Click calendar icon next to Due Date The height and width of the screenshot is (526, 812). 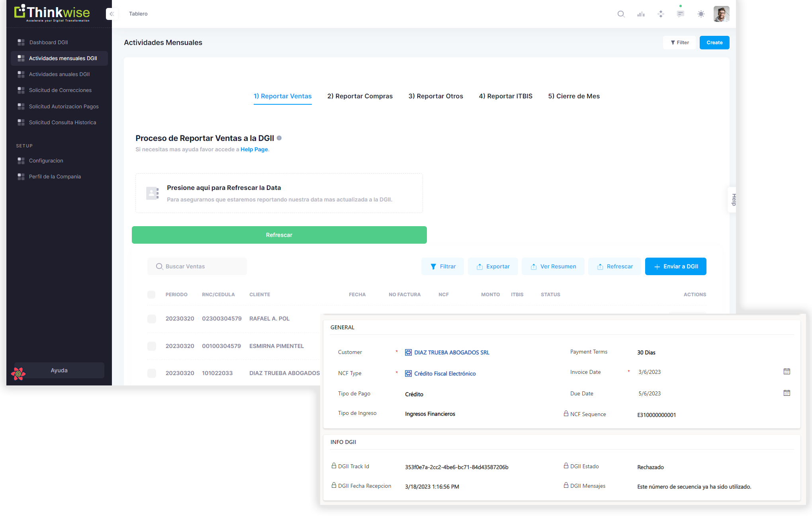[787, 393]
